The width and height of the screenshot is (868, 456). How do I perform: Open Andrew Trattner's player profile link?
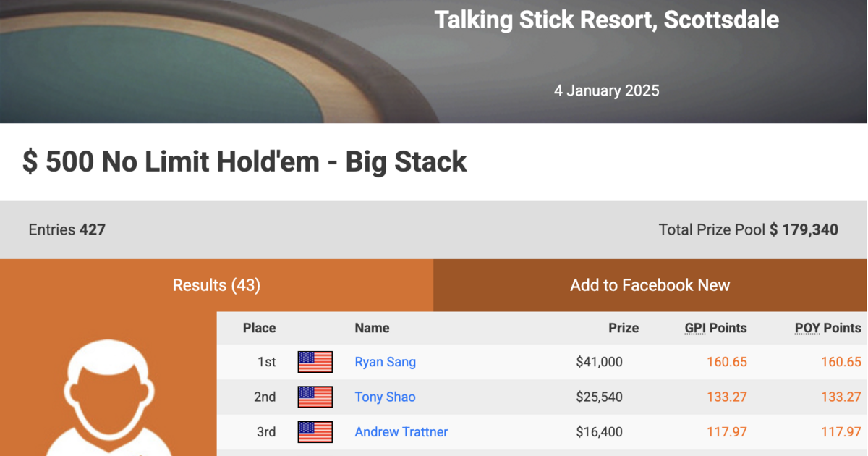coord(401,432)
